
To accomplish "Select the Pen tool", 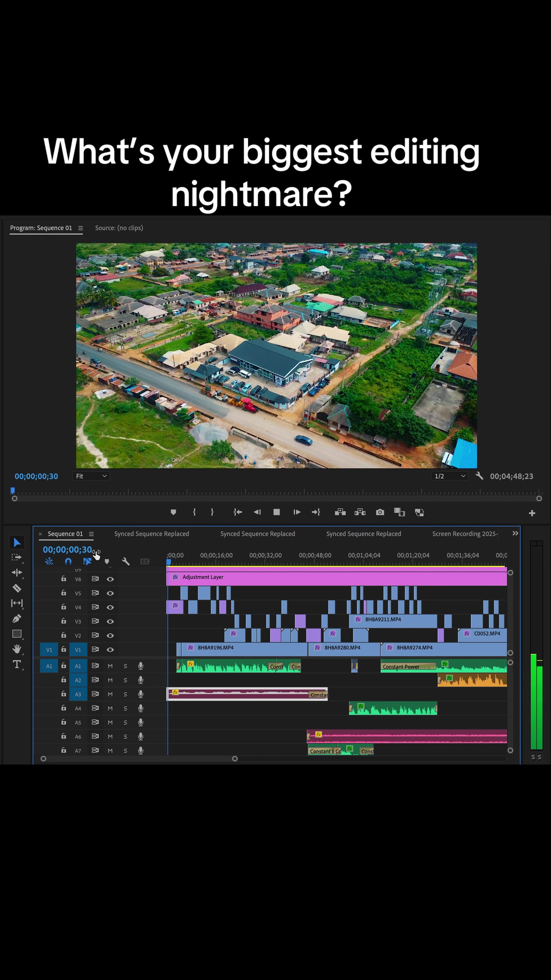I will click(x=17, y=619).
